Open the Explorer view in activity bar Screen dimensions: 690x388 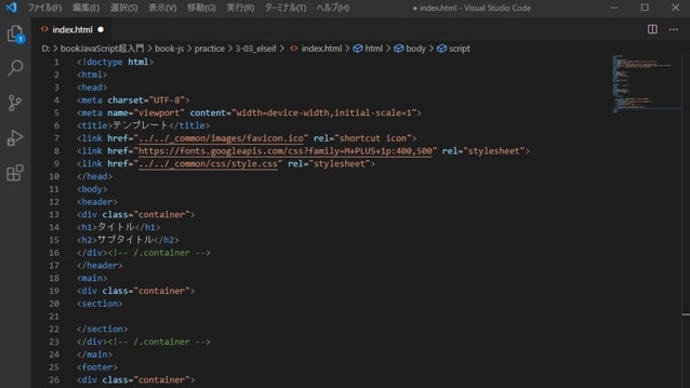tap(15, 34)
